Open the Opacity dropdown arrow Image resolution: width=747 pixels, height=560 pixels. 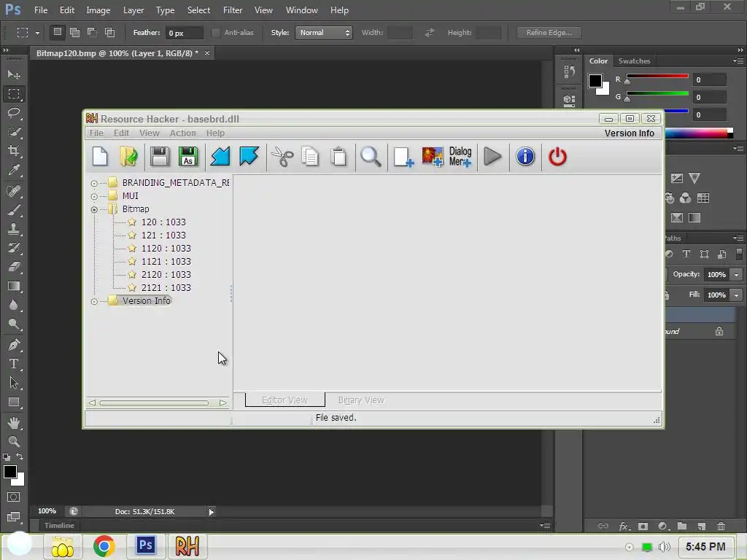point(736,275)
